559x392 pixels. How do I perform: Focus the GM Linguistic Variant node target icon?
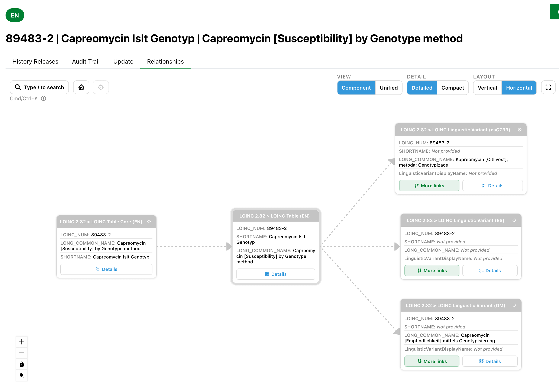click(x=514, y=305)
